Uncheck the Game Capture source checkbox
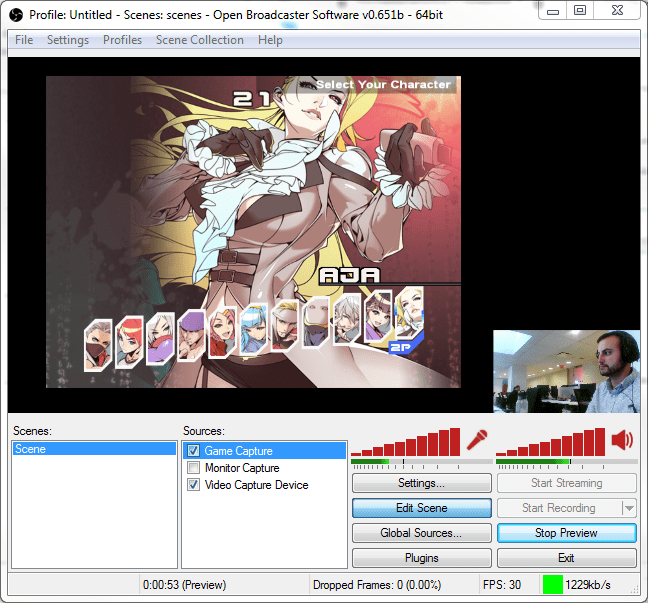 click(193, 450)
